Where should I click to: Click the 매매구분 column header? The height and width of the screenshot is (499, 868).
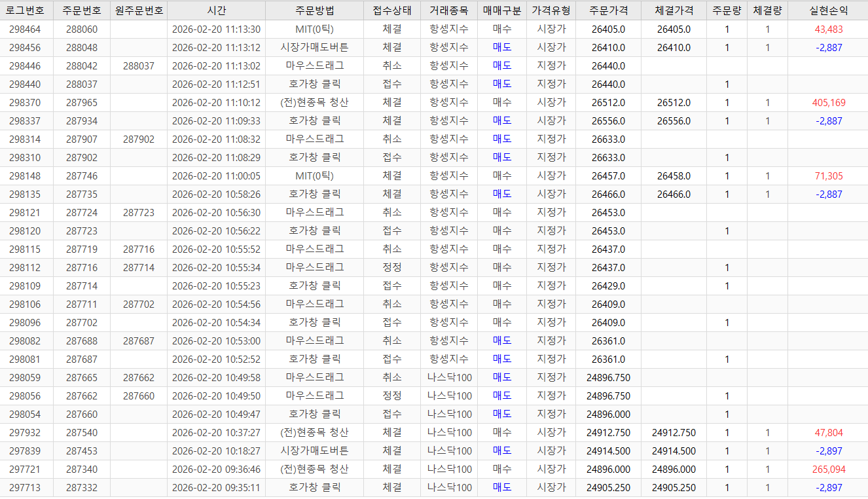[502, 10]
